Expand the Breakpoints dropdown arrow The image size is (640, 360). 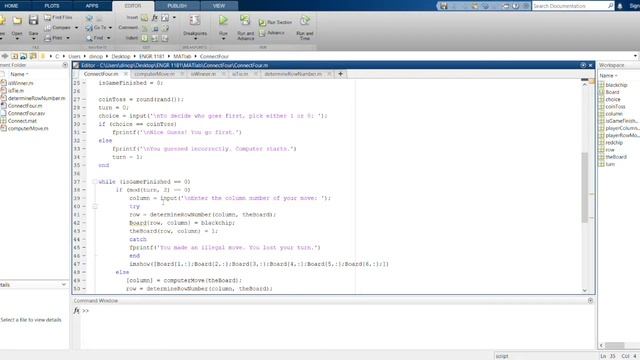[x=195, y=39]
